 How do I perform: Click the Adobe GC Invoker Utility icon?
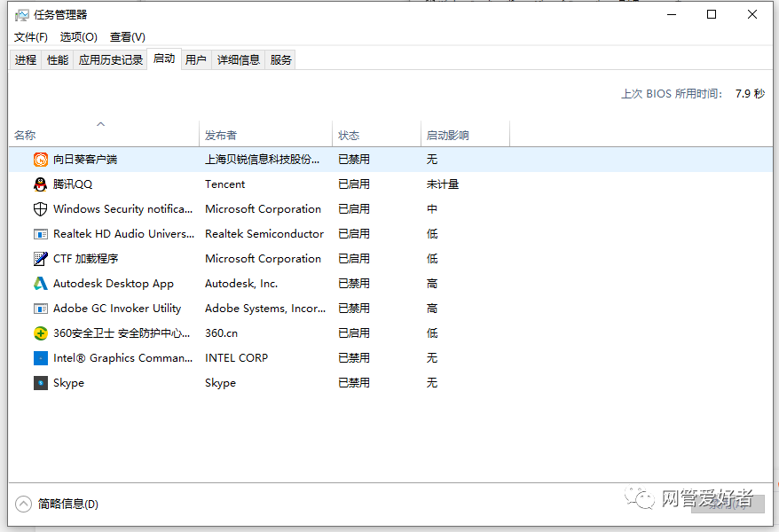pos(40,309)
